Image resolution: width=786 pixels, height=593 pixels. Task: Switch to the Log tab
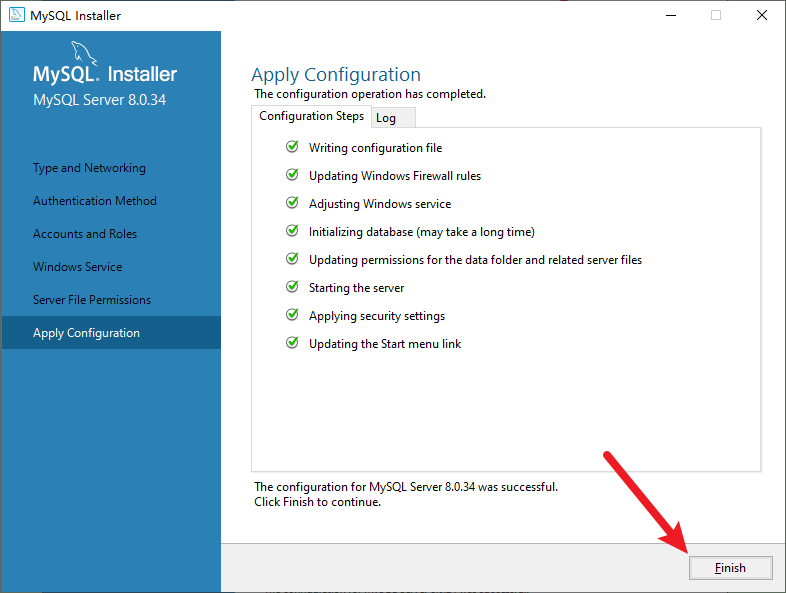393,118
